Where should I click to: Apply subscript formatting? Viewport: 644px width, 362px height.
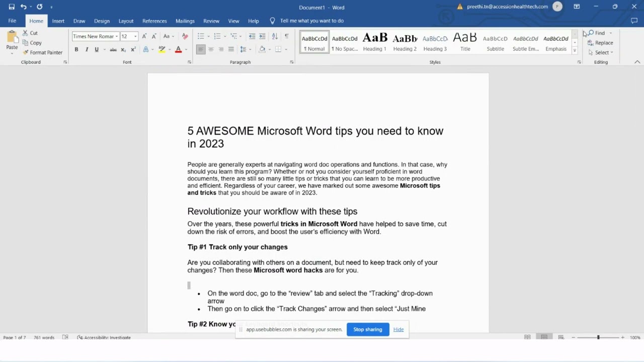[123, 49]
